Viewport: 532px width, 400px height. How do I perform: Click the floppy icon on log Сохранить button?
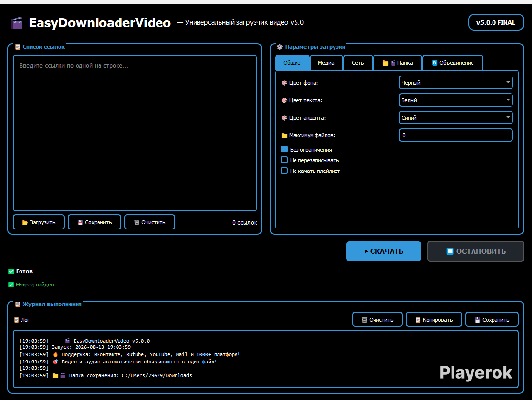pyautogui.click(x=477, y=320)
